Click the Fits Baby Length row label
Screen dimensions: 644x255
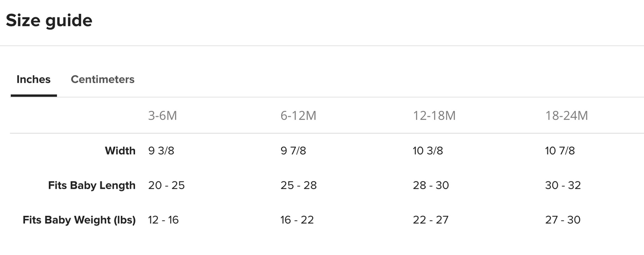point(92,186)
